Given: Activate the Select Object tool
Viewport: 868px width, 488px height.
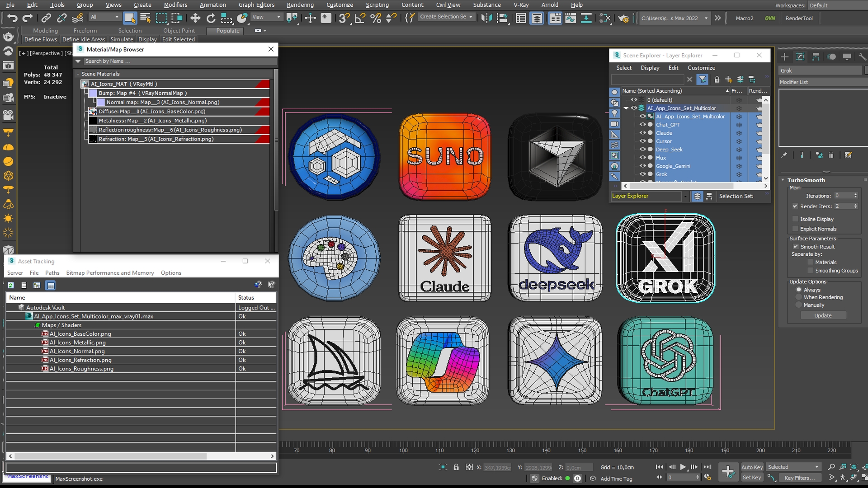Looking at the screenshot, I should tap(130, 18).
